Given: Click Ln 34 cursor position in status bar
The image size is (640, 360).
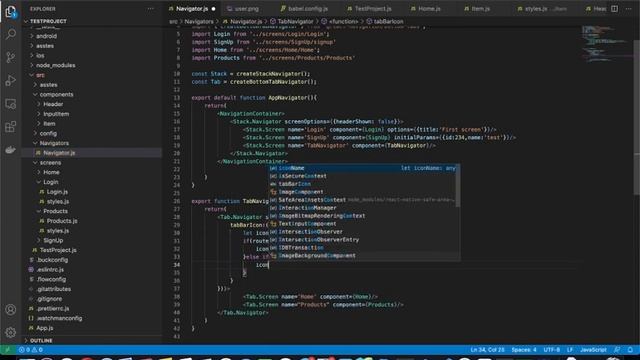Looking at the screenshot, I should coord(487,350).
